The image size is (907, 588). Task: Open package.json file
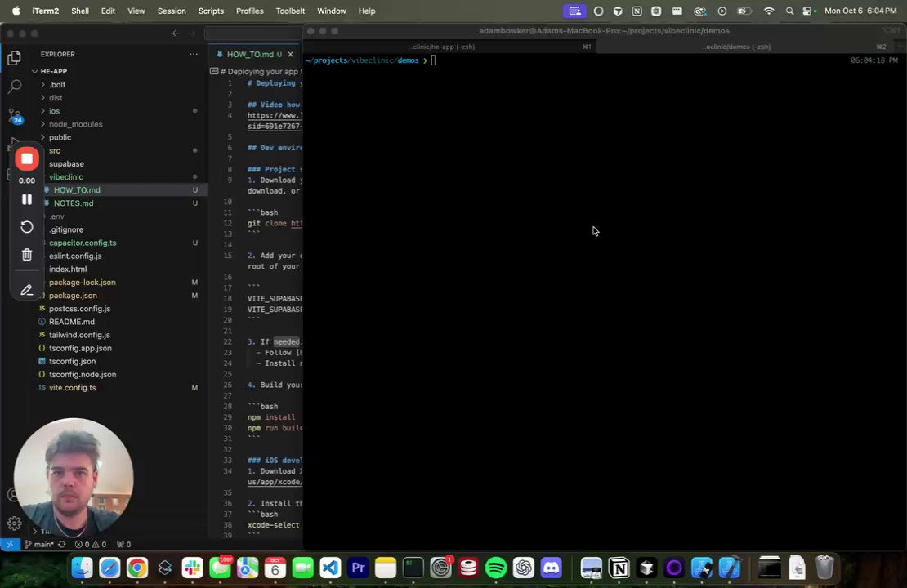(73, 296)
